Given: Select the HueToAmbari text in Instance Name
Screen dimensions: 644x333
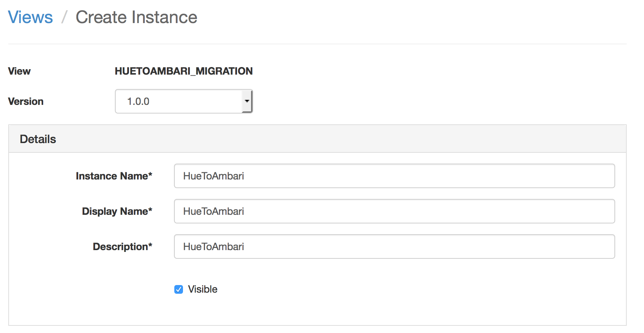Looking at the screenshot, I should [213, 176].
